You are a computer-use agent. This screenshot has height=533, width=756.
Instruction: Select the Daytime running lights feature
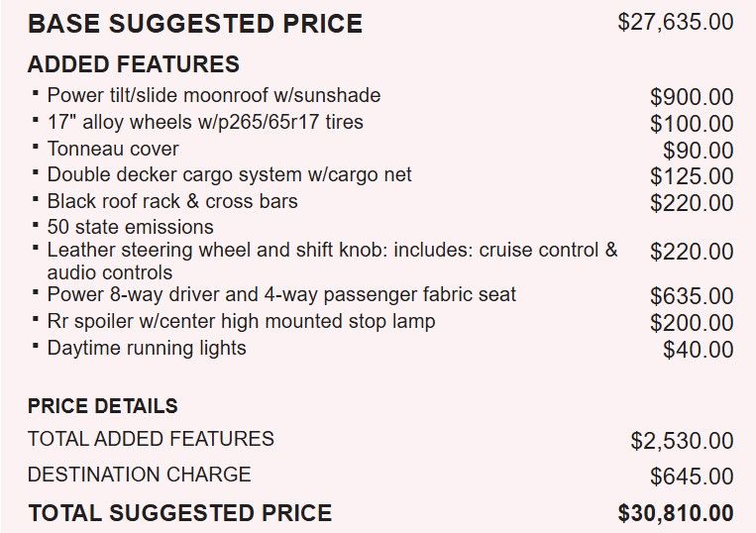point(147,349)
